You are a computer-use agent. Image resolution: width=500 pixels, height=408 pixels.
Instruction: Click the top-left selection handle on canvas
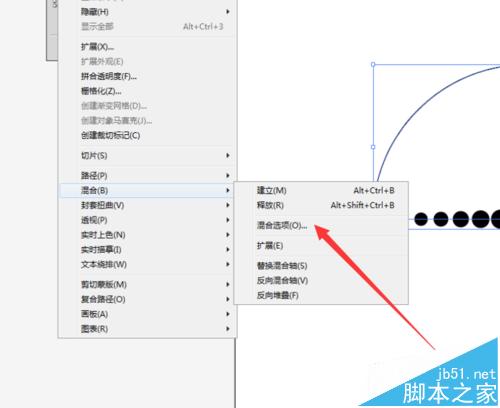coord(373,64)
